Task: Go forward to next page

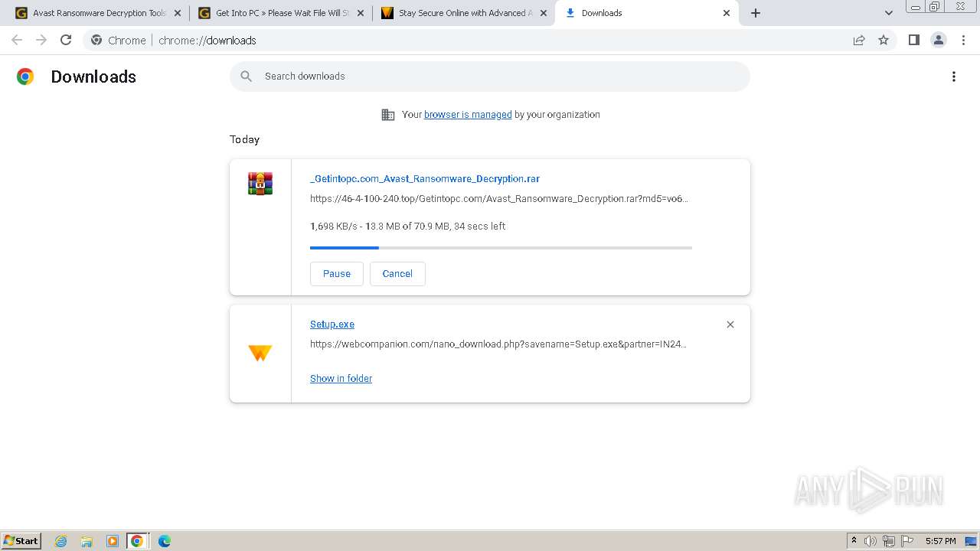Action: (41, 40)
